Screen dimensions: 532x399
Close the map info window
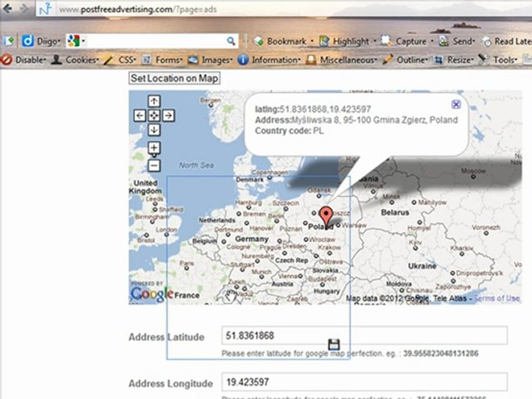point(456,105)
